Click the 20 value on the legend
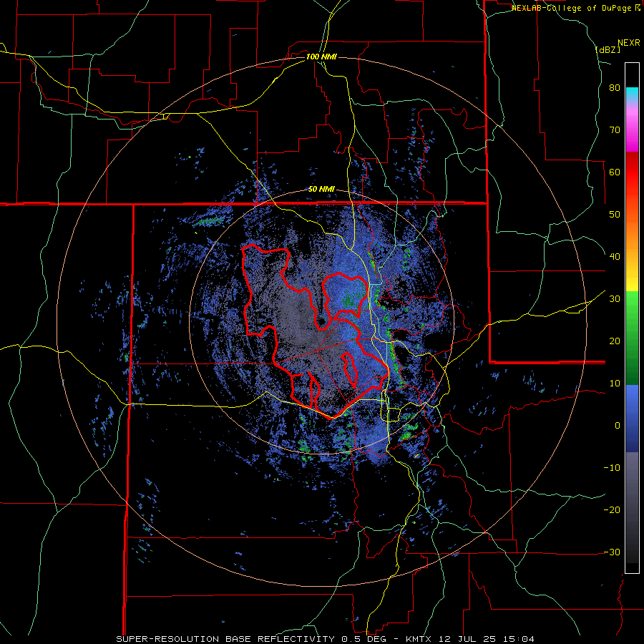Screen dimensions: 644x644 (x=615, y=341)
